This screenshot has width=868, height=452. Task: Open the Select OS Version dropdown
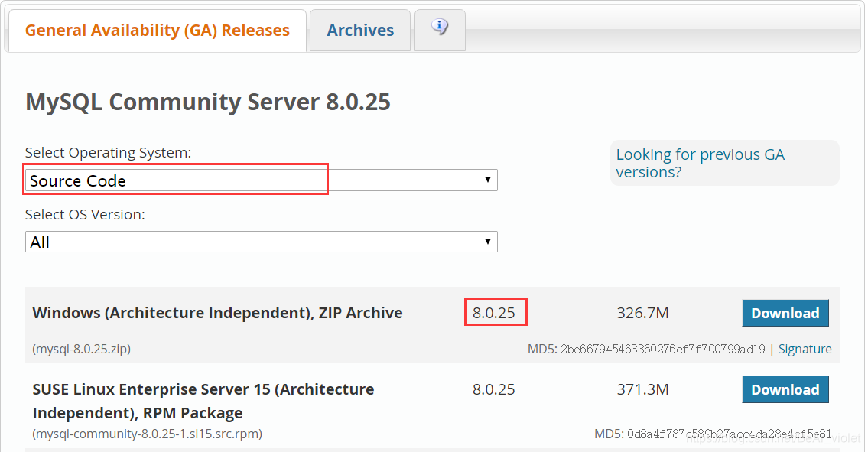(x=262, y=242)
